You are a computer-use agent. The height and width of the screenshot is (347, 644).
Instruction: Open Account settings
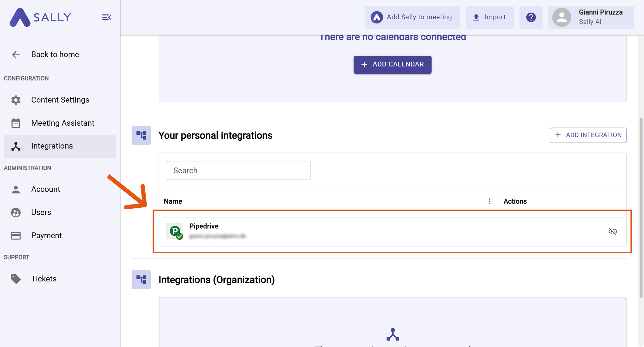click(x=60, y=189)
